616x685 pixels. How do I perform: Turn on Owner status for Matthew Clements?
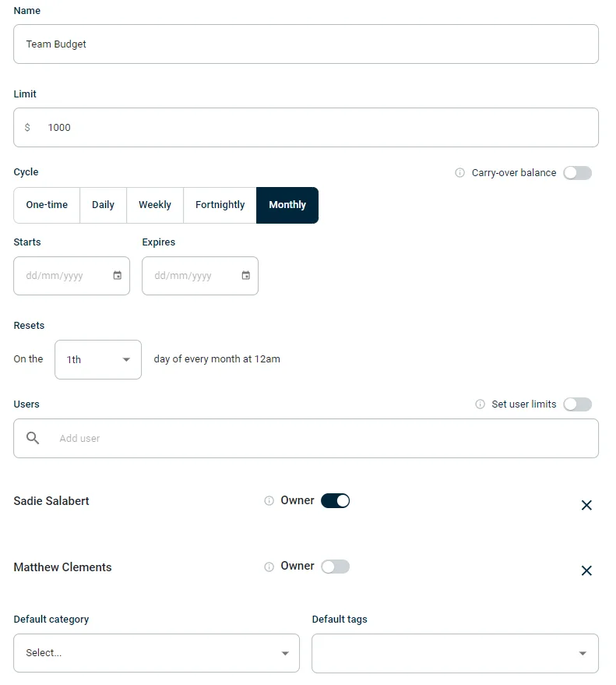335,567
